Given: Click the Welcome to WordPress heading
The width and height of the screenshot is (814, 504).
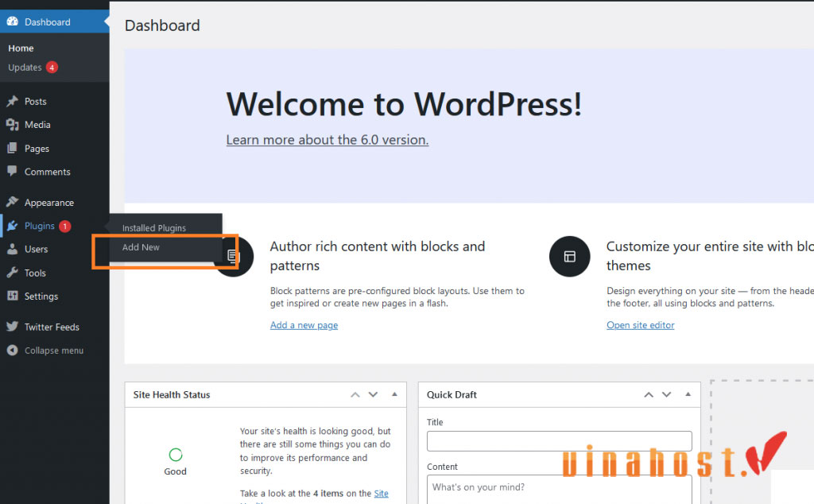Looking at the screenshot, I should 404,104.
